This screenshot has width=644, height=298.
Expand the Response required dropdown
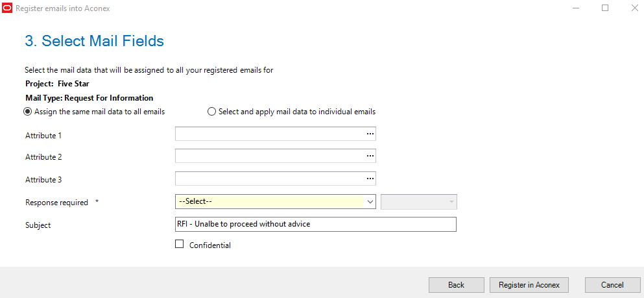[x=269, y=202]
